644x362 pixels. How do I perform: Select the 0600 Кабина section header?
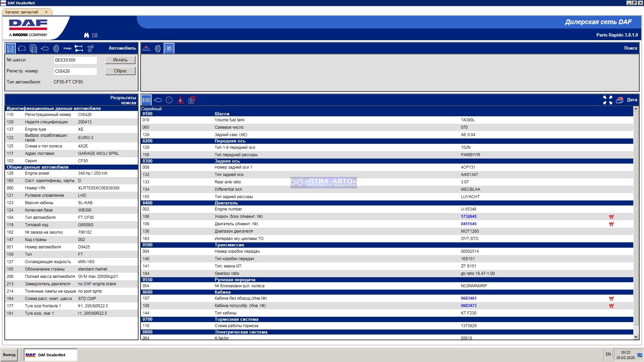tap(387, 292)
